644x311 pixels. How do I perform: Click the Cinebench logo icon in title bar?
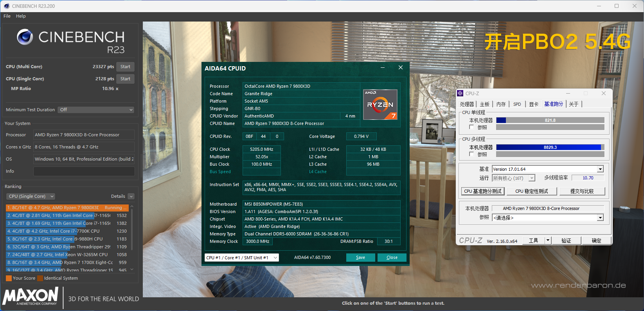pyautogui.click(x=6, y=6)
